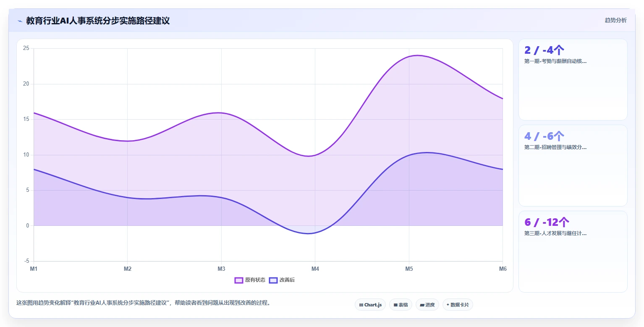Toggle the 原有状态 legend series
Screen dimensions: 644x327
tap(250, 280)
